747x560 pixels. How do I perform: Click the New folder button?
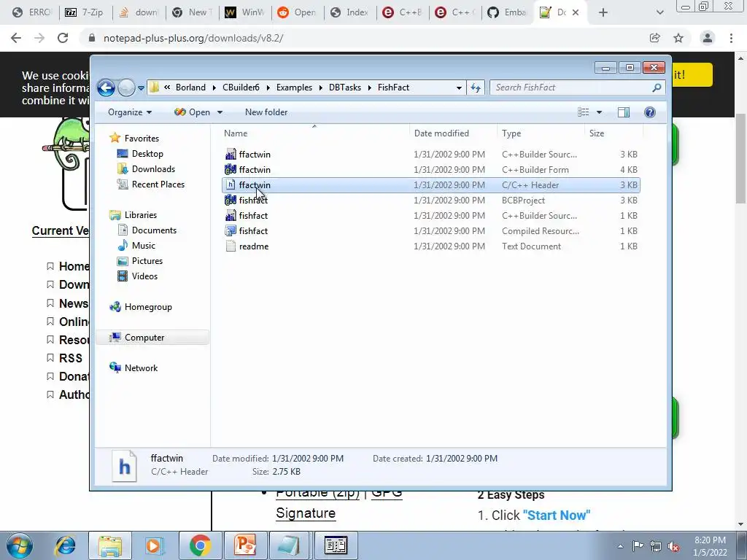[x=266, y=112]
